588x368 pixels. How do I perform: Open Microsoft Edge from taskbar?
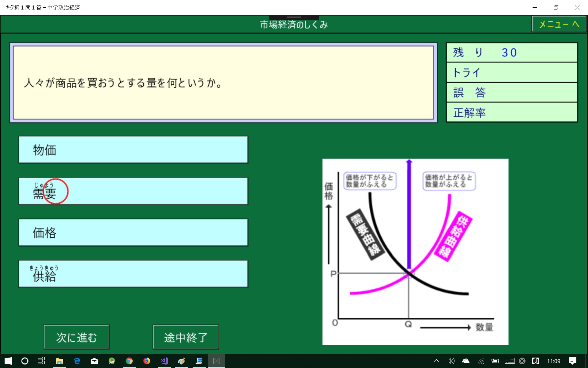click(77, 361)
